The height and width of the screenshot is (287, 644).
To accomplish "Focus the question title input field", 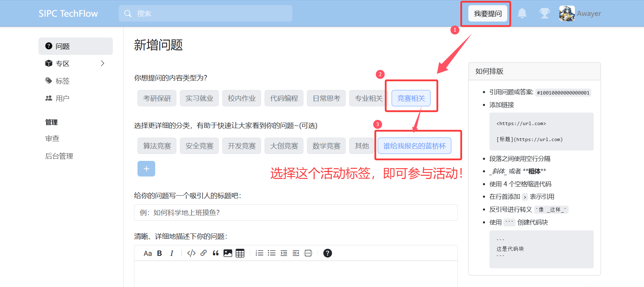I will (296, 212).
